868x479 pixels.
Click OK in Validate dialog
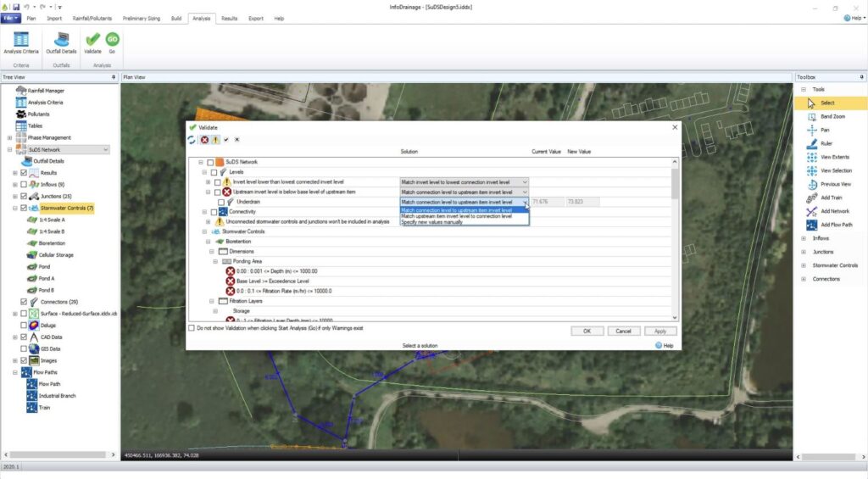click(587, 331)
